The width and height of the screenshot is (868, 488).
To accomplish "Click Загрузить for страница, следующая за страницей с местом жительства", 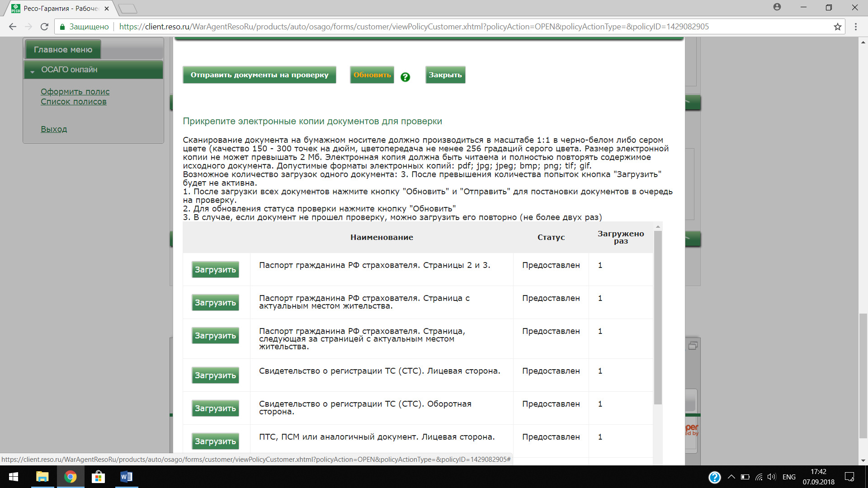I will 215,336.
